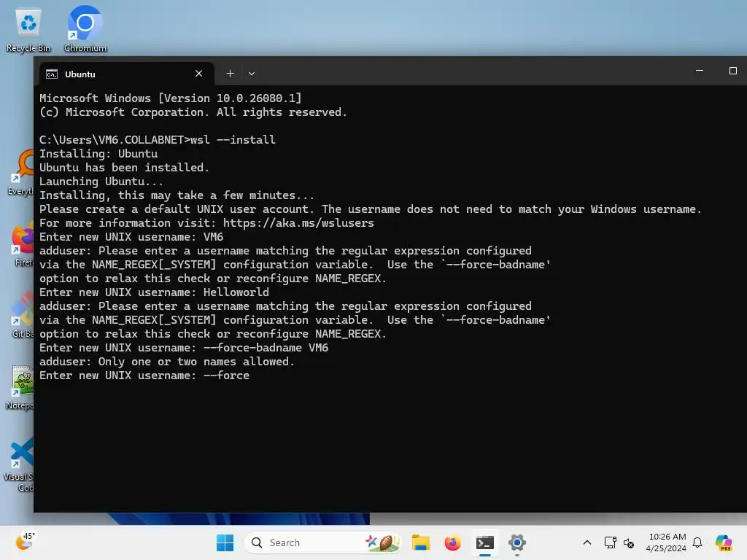
Task: Launch Chromium from the desktop
Action: (x=85, y=30)
